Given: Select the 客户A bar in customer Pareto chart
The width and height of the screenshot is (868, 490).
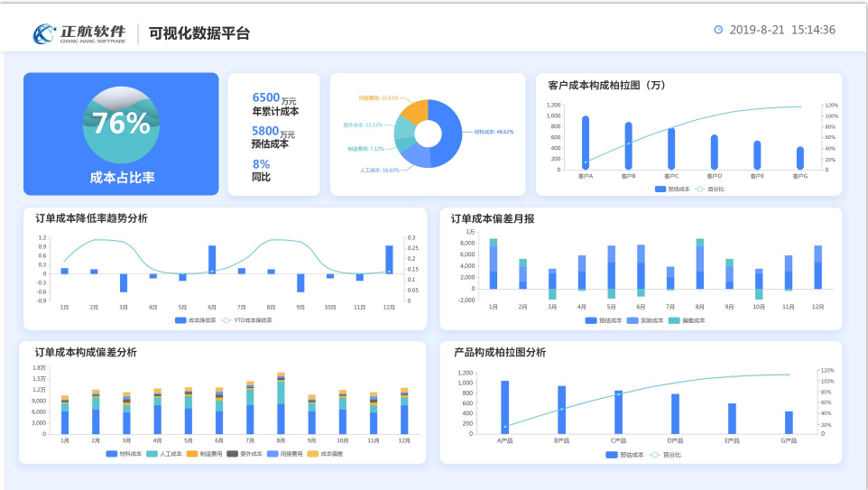Looking at the screenshot, I should (586, 143).
